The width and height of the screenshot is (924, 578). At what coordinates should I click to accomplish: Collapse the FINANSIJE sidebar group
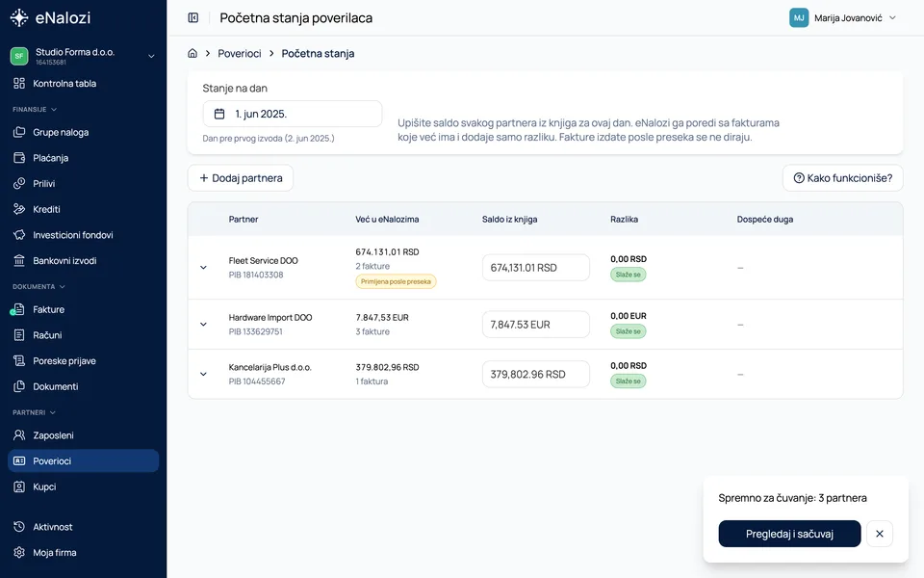pyautogui.click(x=35, y=109)
